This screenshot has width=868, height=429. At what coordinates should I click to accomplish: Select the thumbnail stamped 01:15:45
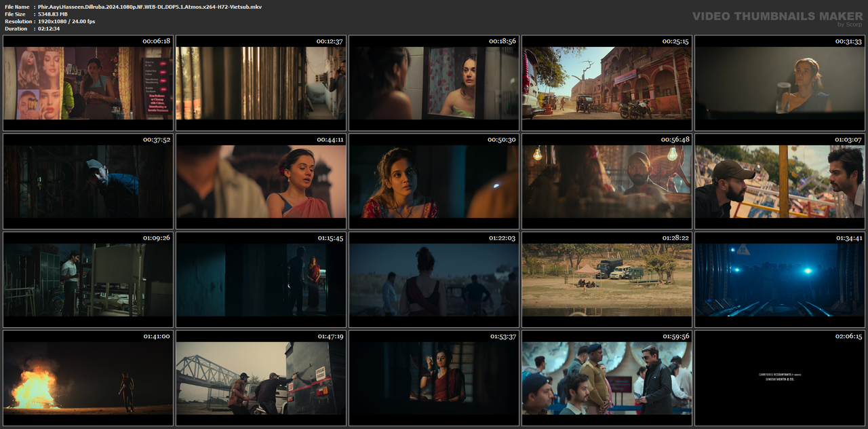click(x=261, y=280)
